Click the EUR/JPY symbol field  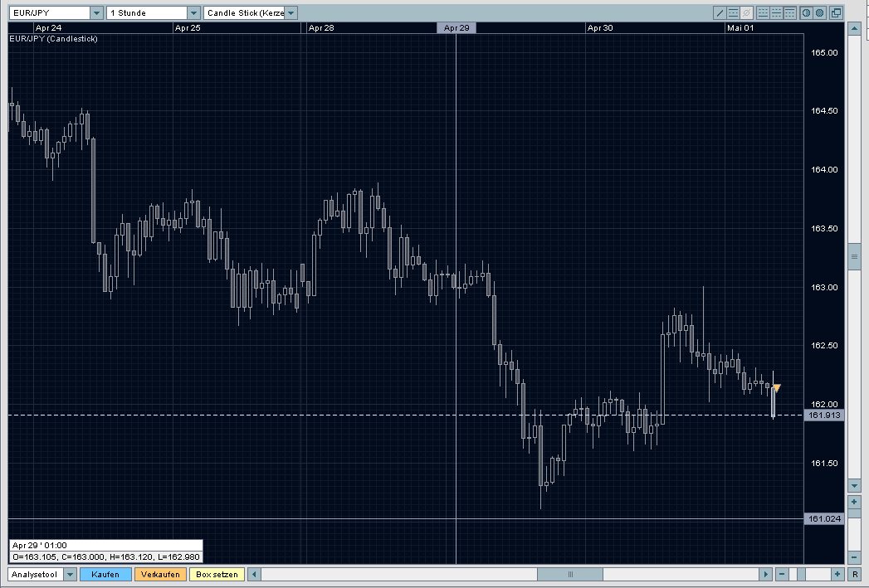click(49, 12)
